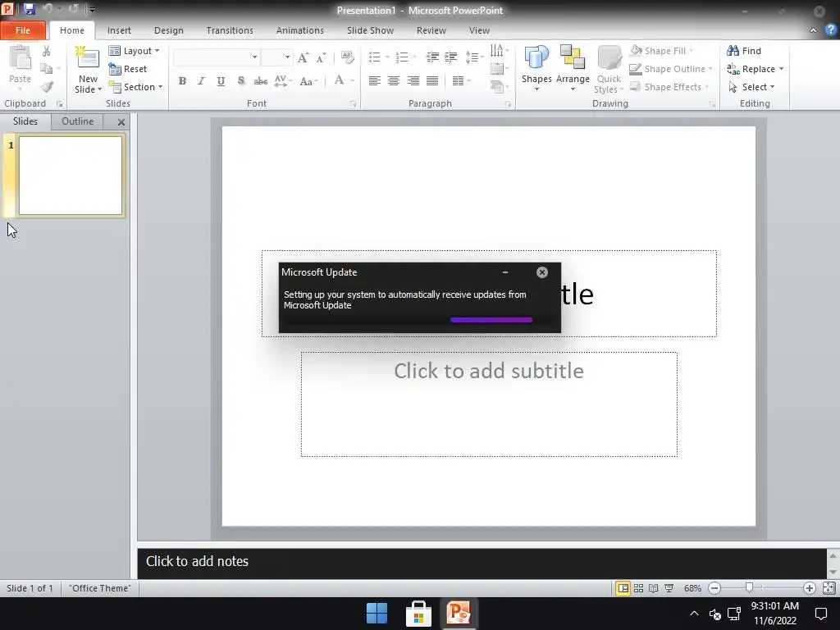The width and height of the screenshot is (840, 630).
Task: Click the Format Painter brush icon
Action: tap(47, 87)
